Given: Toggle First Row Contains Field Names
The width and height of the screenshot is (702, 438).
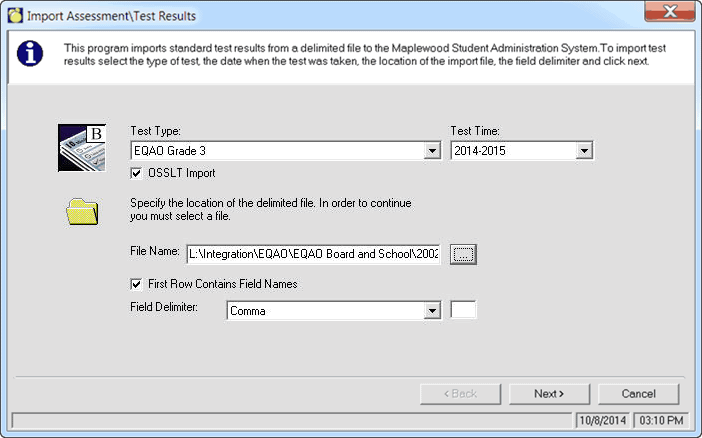Looking at the screenshot, I should tap(137, 284).
